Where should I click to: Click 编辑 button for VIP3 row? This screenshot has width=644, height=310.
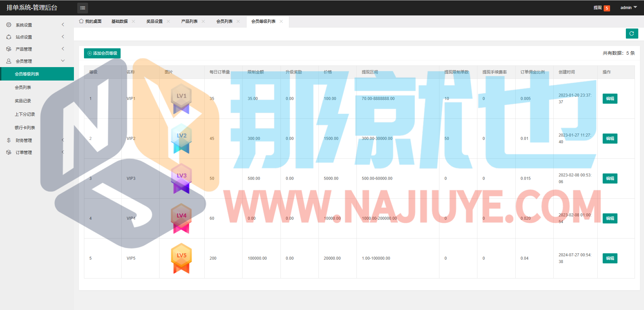[610, 178]
